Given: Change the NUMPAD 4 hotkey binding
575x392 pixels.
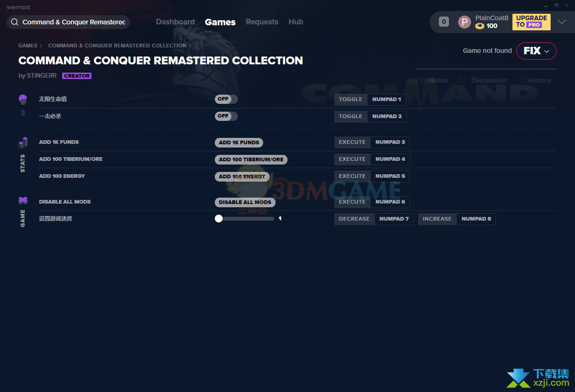Looking at the screenshot, I should 390,159.
